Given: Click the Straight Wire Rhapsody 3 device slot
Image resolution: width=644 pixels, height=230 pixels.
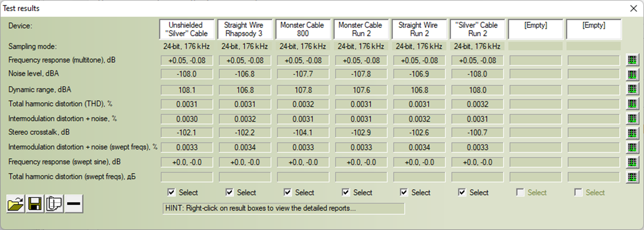Looking at the screenshot, I should [x=245, y=29].
